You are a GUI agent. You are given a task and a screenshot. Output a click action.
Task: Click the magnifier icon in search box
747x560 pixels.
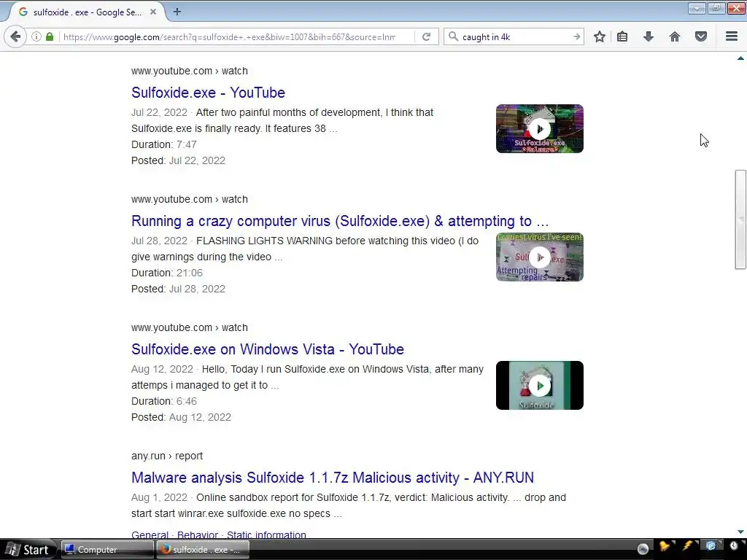click(453, 36)
